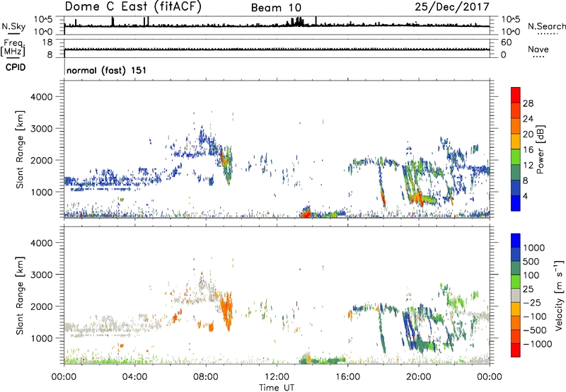Click the 'Time UT' axis label
The width and height of the screenshot is (566, 392).
277,388
